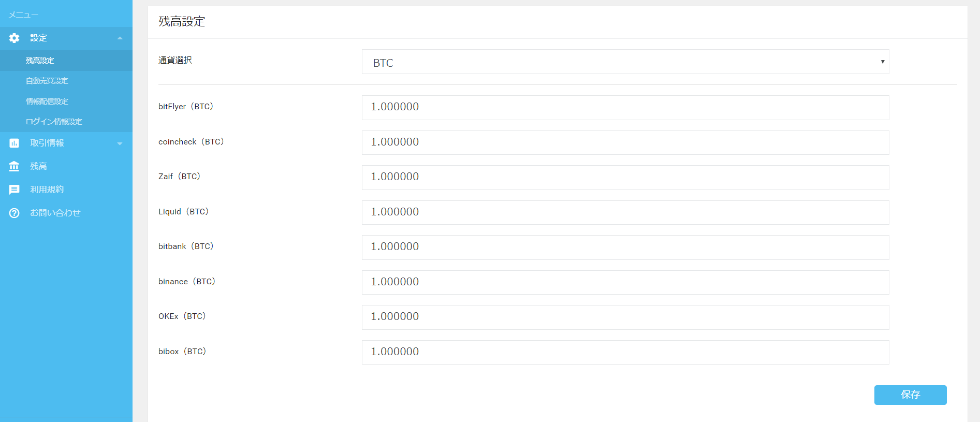980x422 pixels.
Task: Open ログイン情報設定 submenu item
Action: [x=54, y=122]
